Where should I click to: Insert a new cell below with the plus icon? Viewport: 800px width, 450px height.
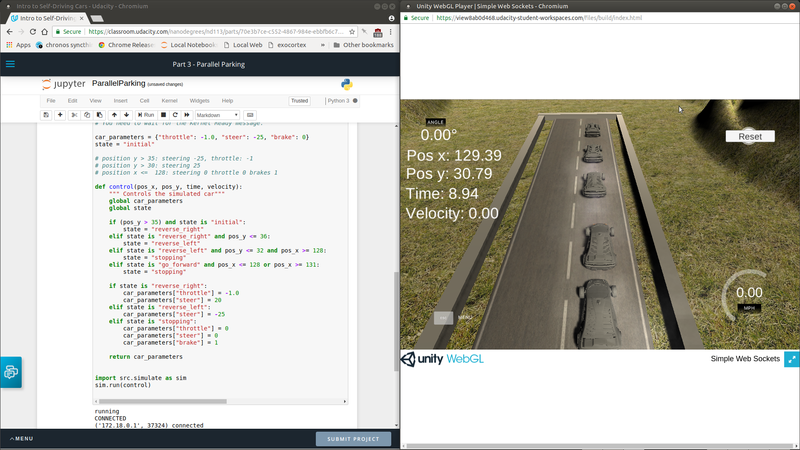coord(60,115)
